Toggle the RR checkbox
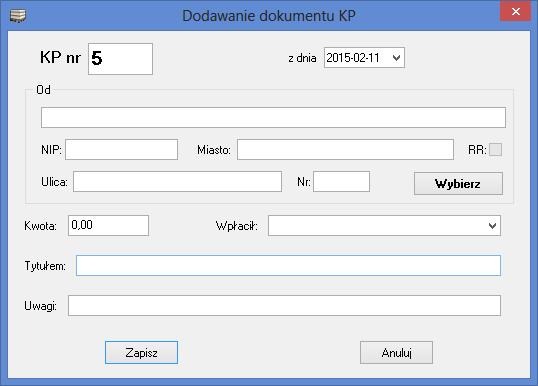This screenshot has height=386, width=538. 495,150
